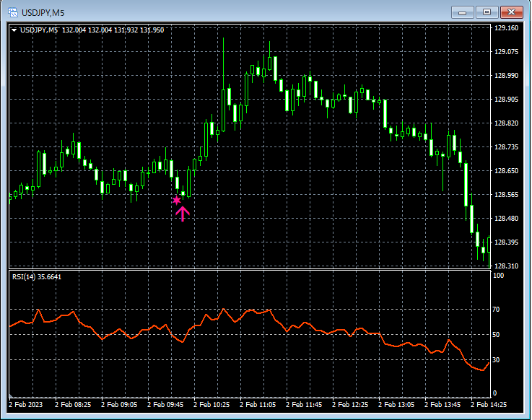Select the pink up arrow signal
The width and height of the screenshot is (532, 420).
coord(183,214)
